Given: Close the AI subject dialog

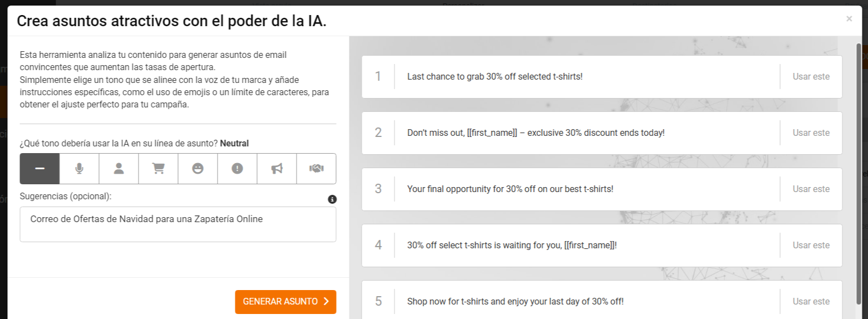Looking at the screenshot, I should pos(849,19).
